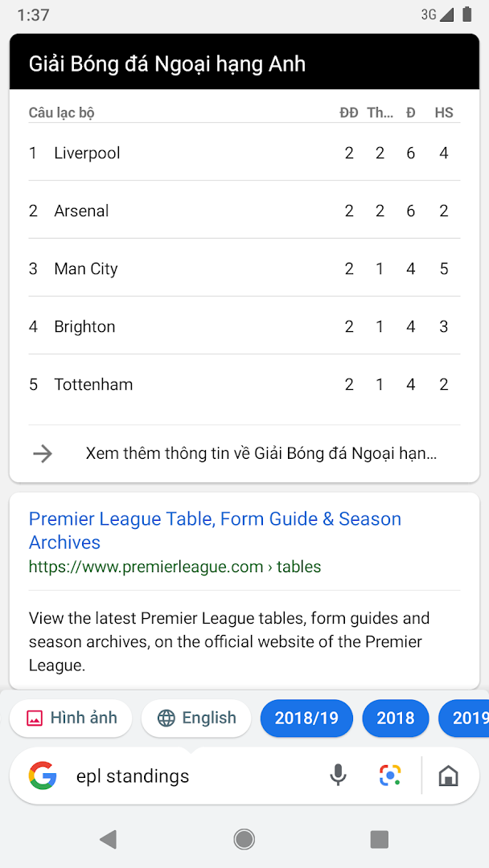Image resolution: width=489 pixels, height=868 pixels.
Task: Sort table by the HS column header
Action: [x=443, y=113]
